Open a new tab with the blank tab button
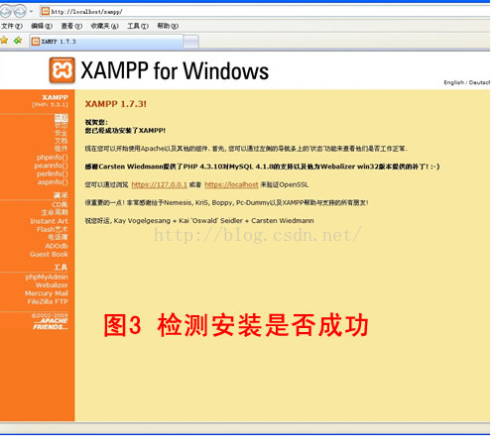Viewport: 496px width, 448px height. [x=191, y=42]
